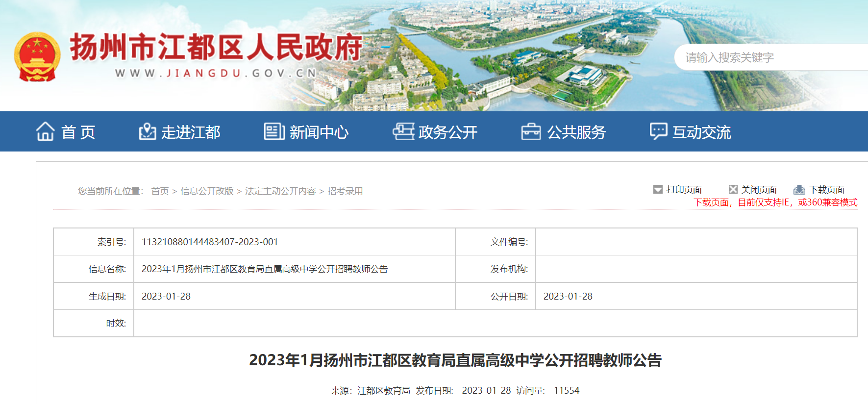Click the chat bubble icon beside 互动交流
Viewport: 868px width, 404px height.
click(x=658, y=131)
